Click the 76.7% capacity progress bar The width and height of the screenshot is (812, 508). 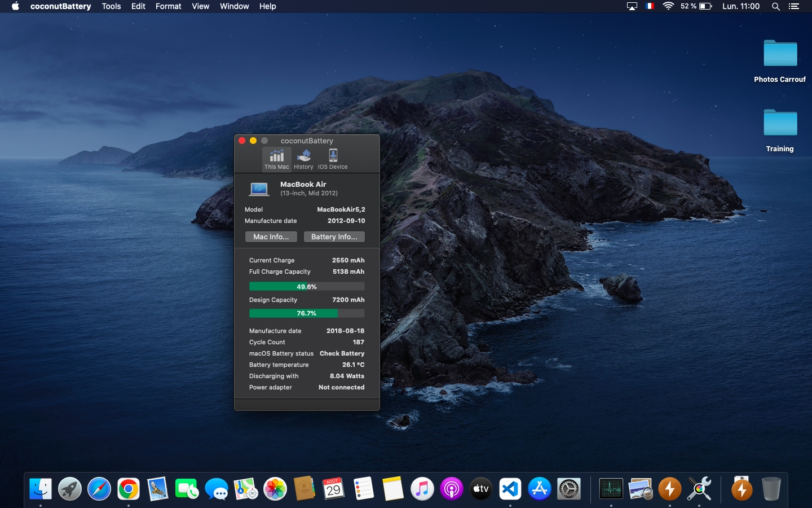click(307, 313)
